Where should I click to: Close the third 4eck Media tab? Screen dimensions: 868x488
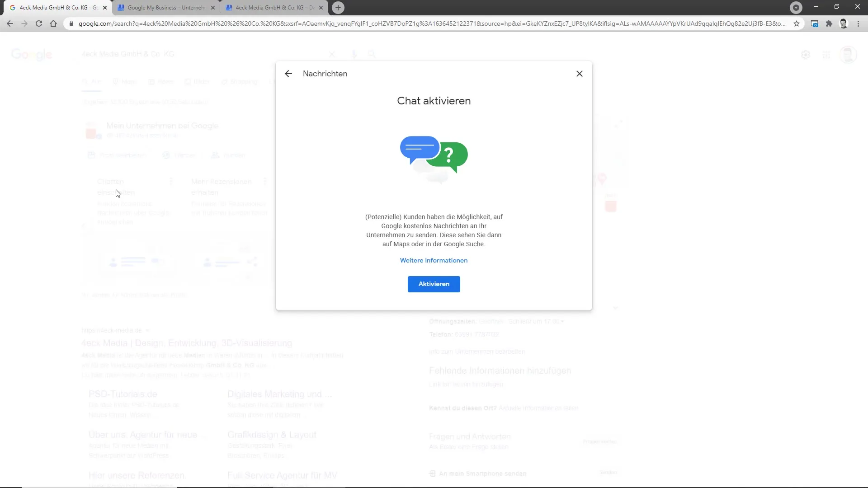321,8
